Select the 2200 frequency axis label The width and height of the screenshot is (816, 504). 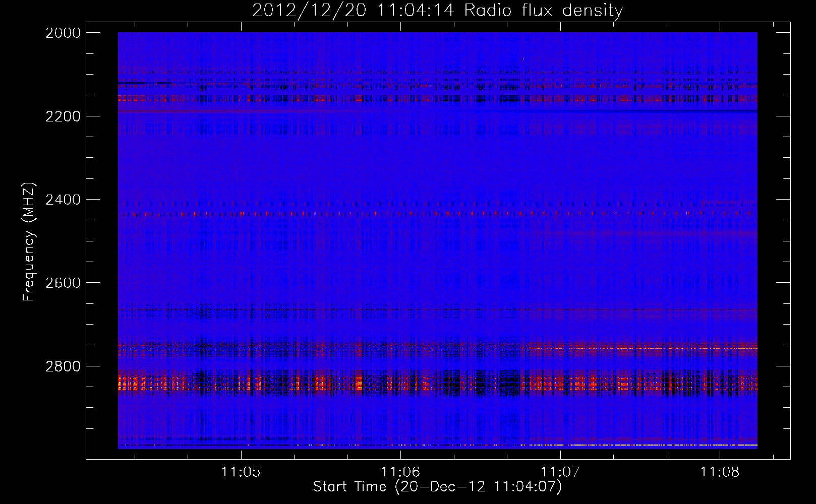pyautogui.click(x=63, y=116)
